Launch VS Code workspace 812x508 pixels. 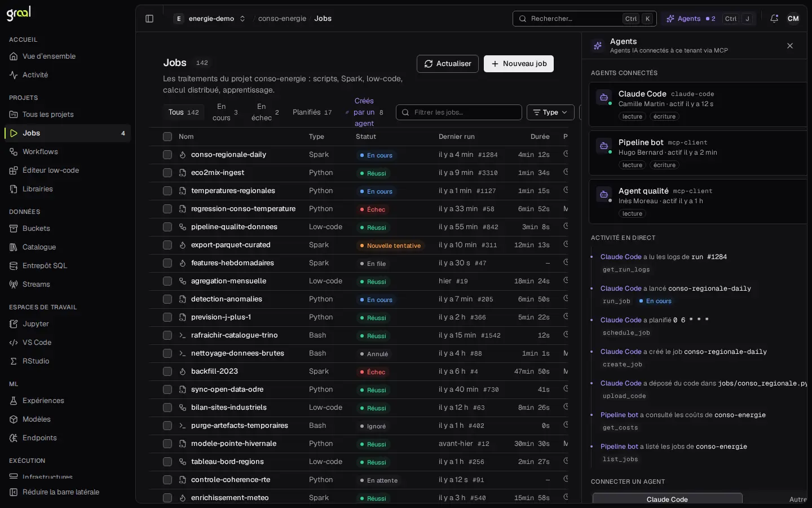click(68, 343)
